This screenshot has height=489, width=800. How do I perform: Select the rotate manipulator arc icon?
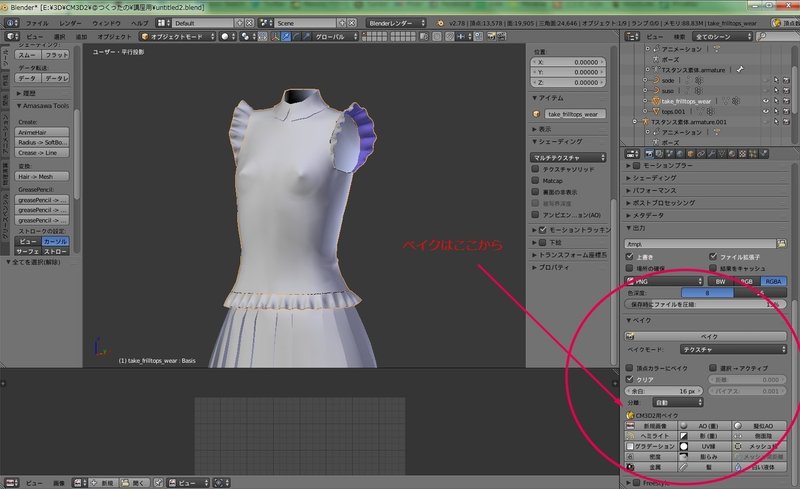coord(296,37)
